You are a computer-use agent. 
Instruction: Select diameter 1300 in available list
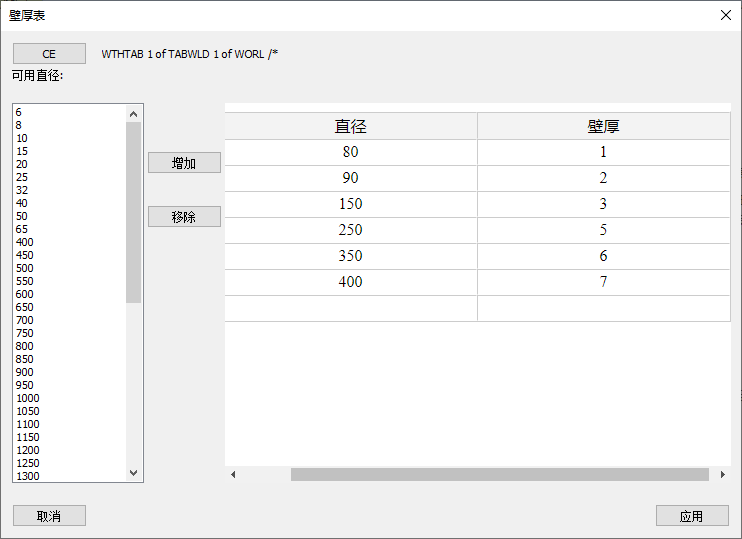coord(27,476)
